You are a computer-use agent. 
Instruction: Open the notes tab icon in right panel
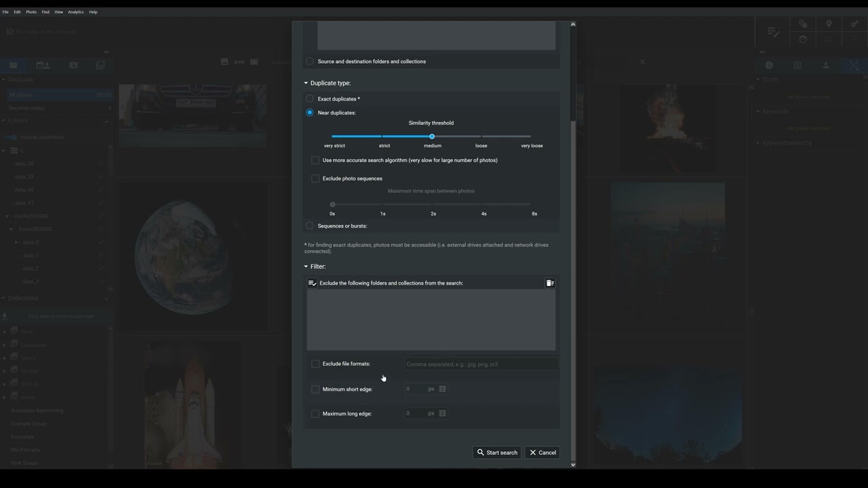797,65
